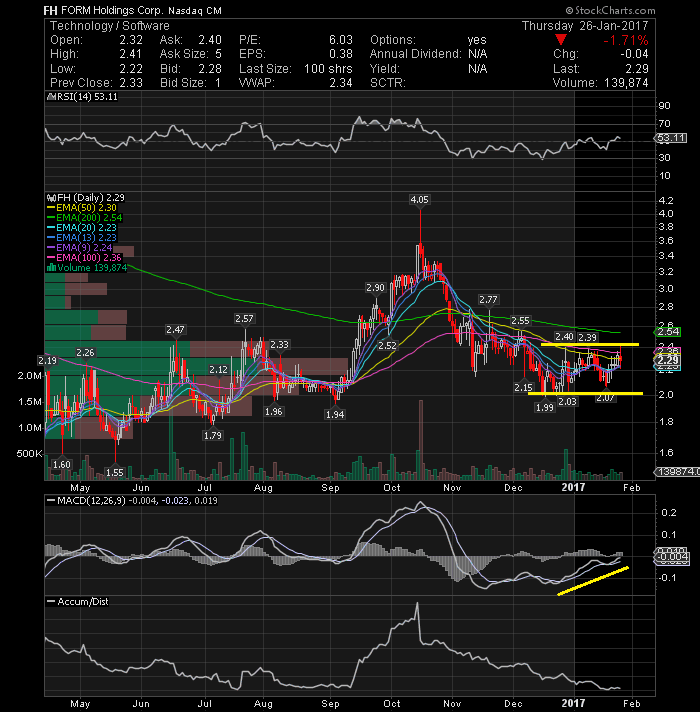This screenshot has height=712, width=700.
Task: Click the 2.40 resistance price label
Action: [x=564, y=337]
